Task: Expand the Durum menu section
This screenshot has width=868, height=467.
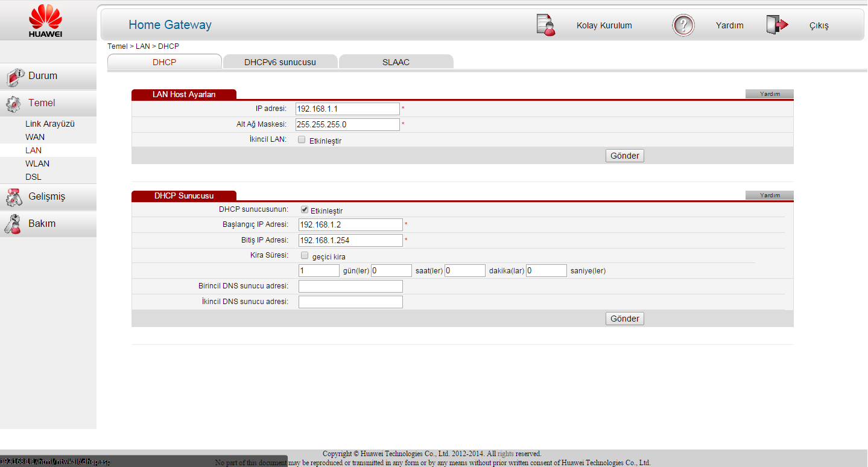Action: (x=48, y=76)
